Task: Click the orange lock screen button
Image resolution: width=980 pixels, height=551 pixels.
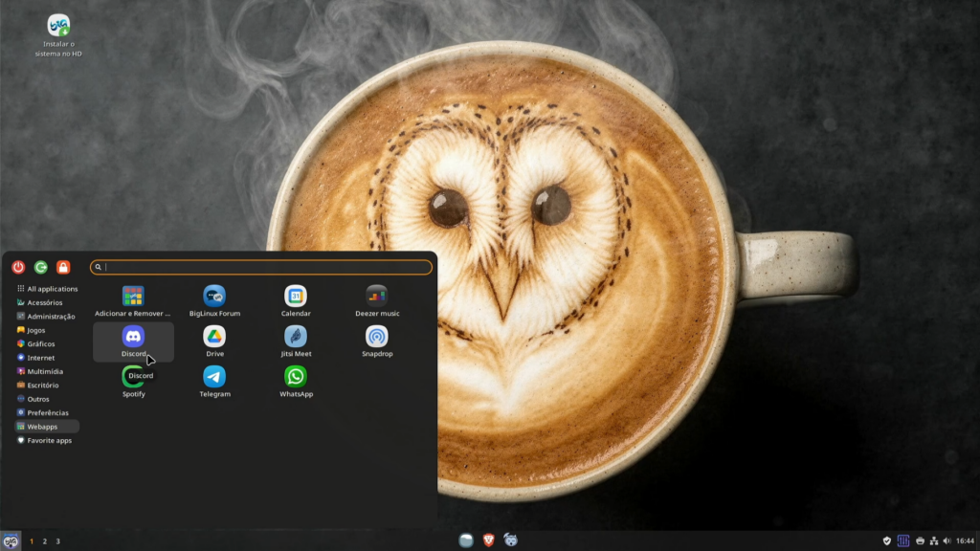Action: 63,268
